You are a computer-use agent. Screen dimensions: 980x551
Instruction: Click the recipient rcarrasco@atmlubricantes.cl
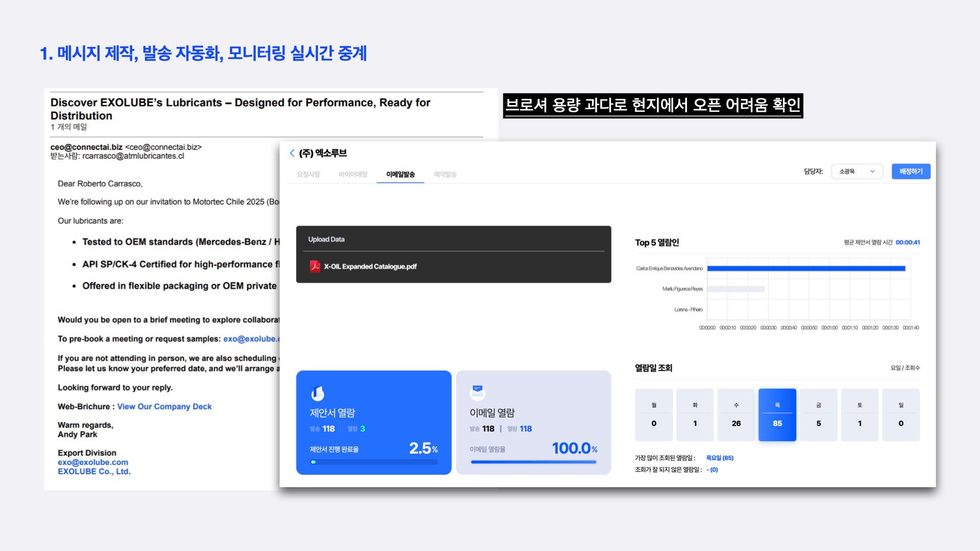coord(133,156)
